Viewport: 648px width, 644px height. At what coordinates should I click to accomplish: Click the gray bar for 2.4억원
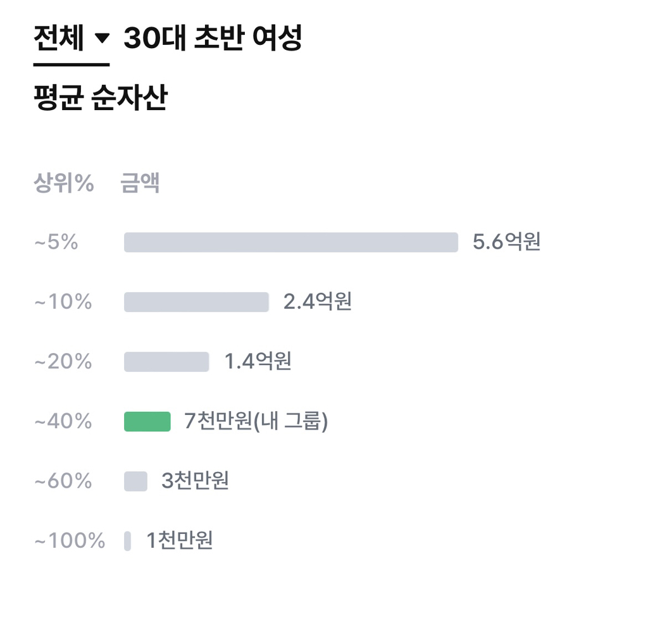click(x=196, y=302)
